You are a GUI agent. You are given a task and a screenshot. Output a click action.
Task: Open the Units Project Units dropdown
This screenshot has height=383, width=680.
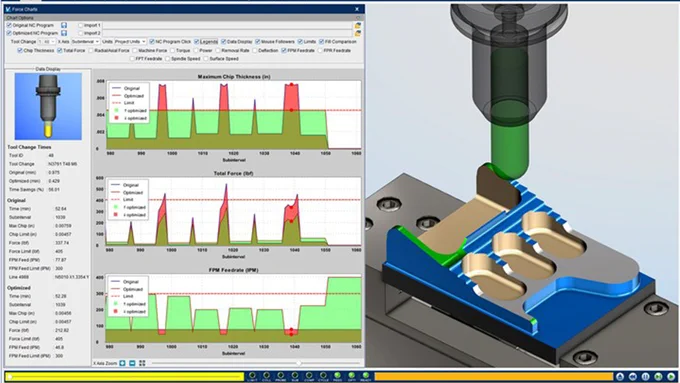point(130,42)
